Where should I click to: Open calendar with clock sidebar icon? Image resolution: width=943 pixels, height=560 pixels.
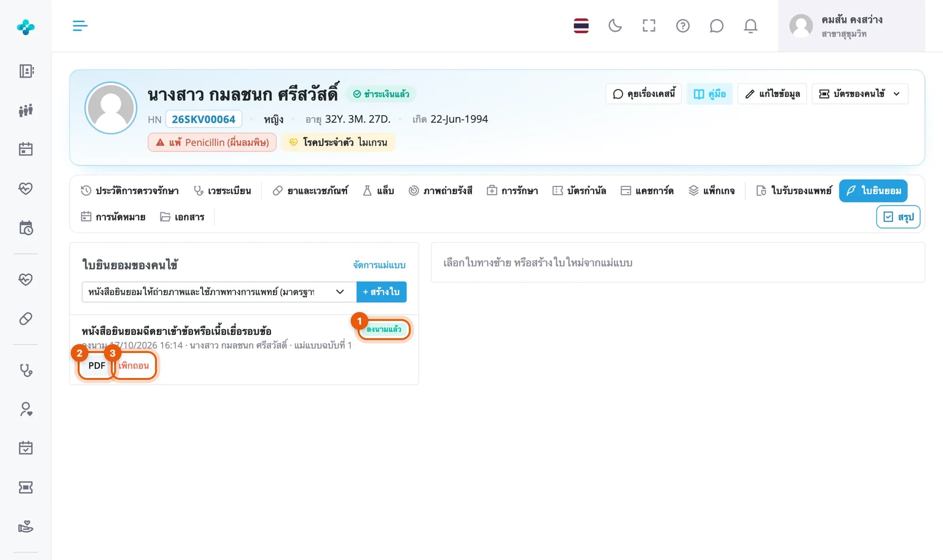26,228
